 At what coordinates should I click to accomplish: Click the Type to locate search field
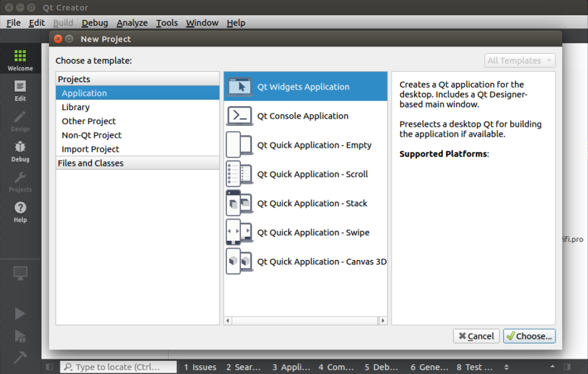point(118,367)
